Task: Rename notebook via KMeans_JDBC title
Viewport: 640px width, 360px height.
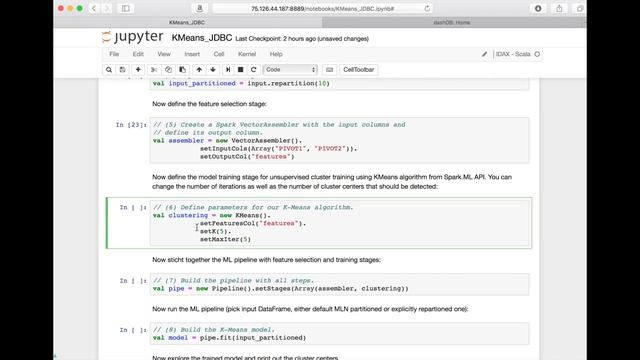Action: click(202, 38)
